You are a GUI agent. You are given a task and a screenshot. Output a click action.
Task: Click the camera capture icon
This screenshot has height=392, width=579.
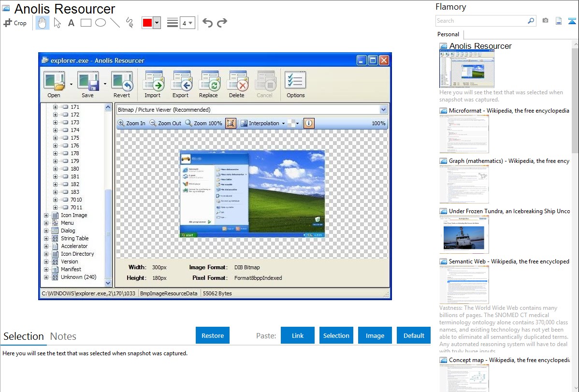[x=545, y=21]
